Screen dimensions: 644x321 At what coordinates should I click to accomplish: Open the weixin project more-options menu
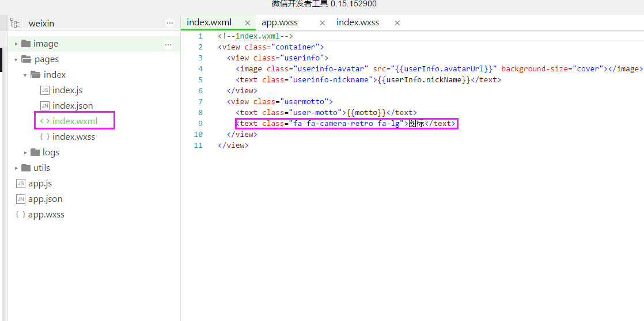point(170,24)
